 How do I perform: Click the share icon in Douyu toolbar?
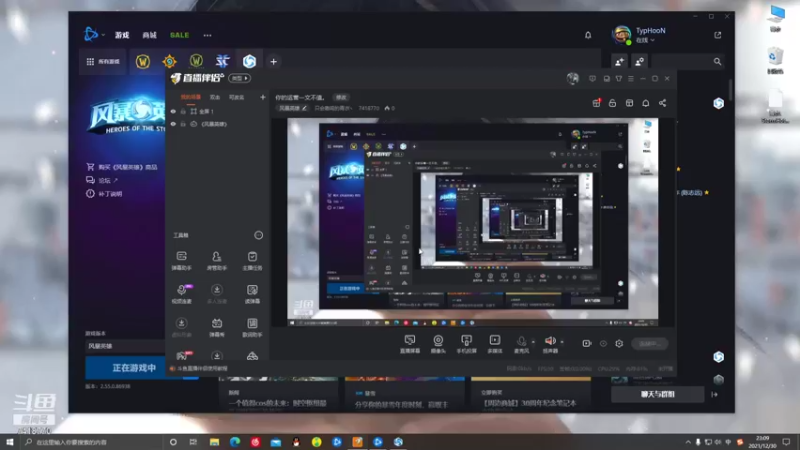pos(662,103)
